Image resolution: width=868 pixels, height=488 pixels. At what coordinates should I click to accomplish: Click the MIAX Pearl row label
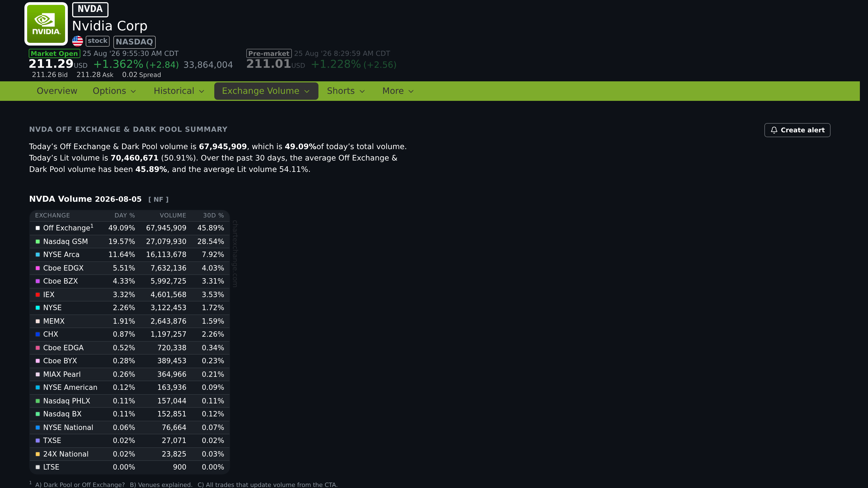[x=62, y=374]
